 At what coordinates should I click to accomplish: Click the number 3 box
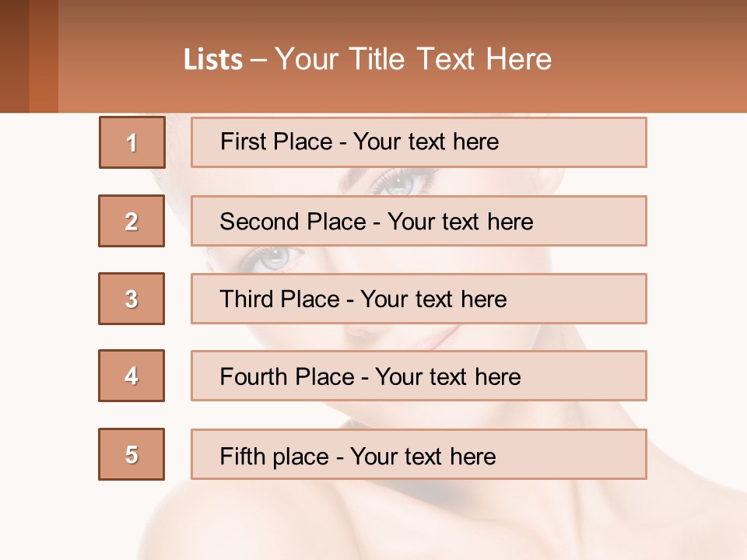[x=132, y=299]
